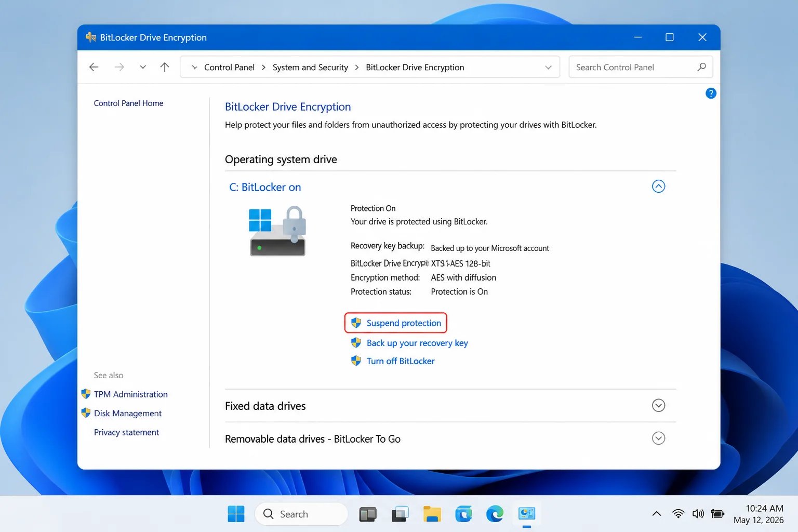Screen dimensions: 798x532
Task: Expand the Fixed data drives section
Action: [x=658, y=406]
